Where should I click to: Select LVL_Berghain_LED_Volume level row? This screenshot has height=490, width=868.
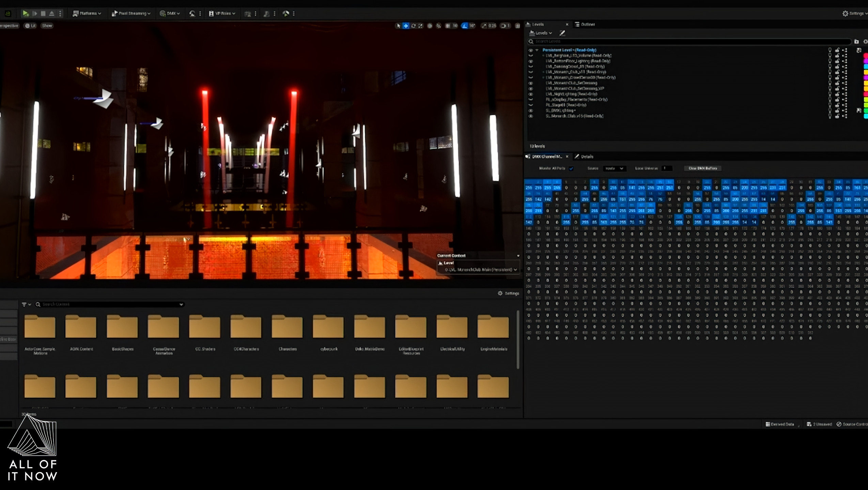click(x=578, y=56)
